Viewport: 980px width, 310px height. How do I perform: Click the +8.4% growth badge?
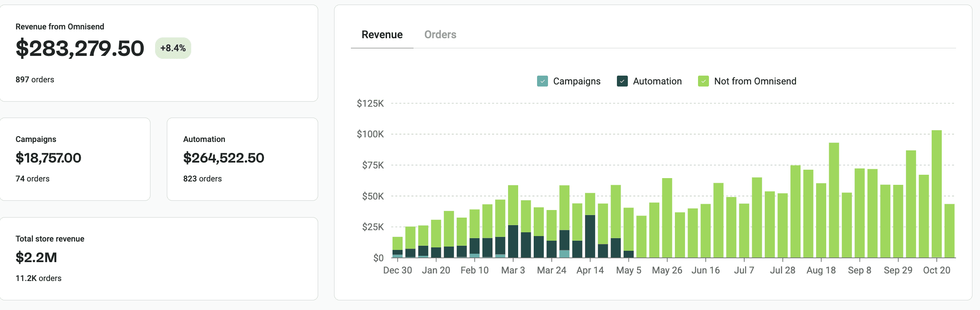point(173,48)
